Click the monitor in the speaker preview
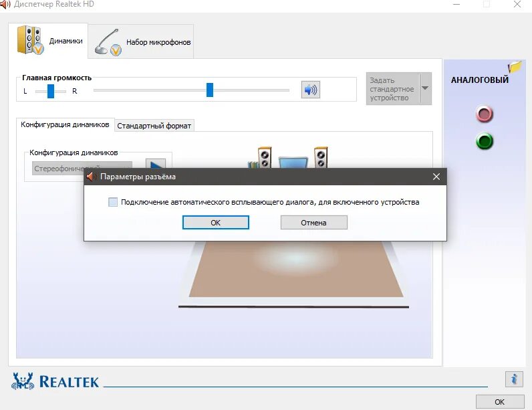The height and width of the screenshot is (410, 532). tap(293, 163)
